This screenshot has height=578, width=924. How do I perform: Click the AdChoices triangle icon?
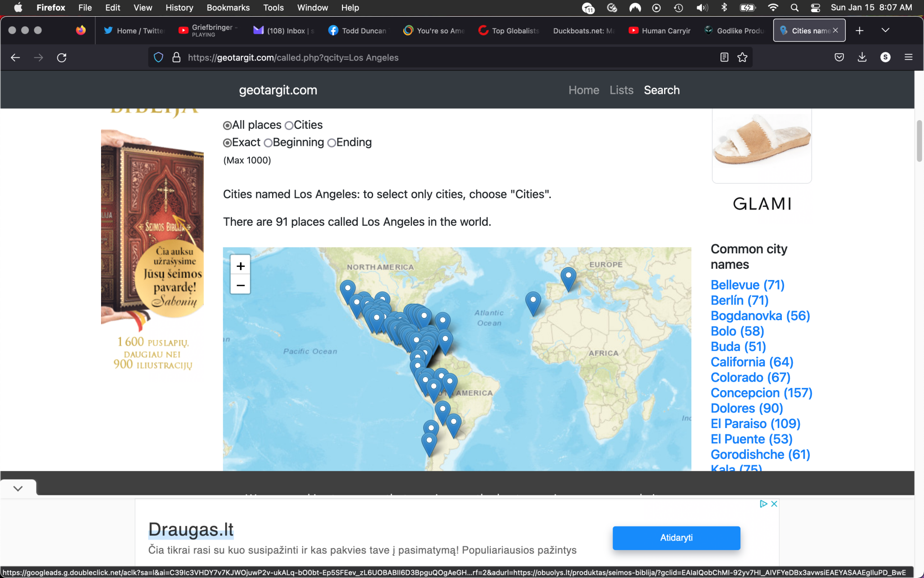tap(763, 503)
